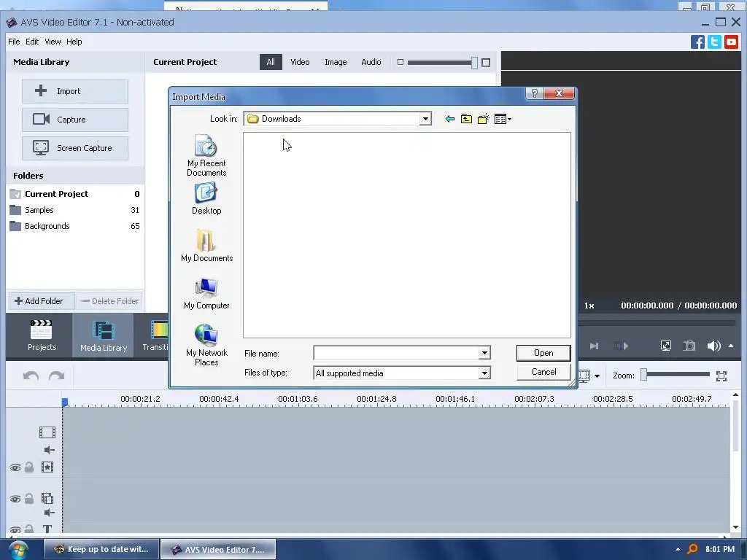
Task: Open the Edit menu
Action: (x=32, y=42)
